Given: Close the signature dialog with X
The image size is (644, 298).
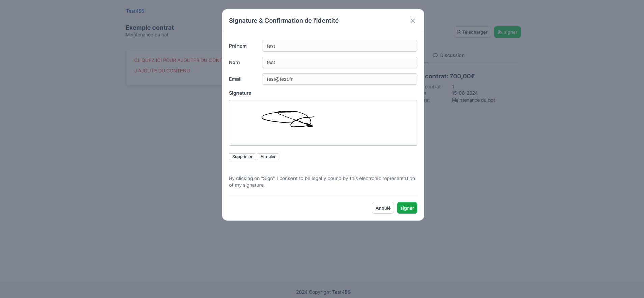Looking at the screenshot, I should 412,21.
